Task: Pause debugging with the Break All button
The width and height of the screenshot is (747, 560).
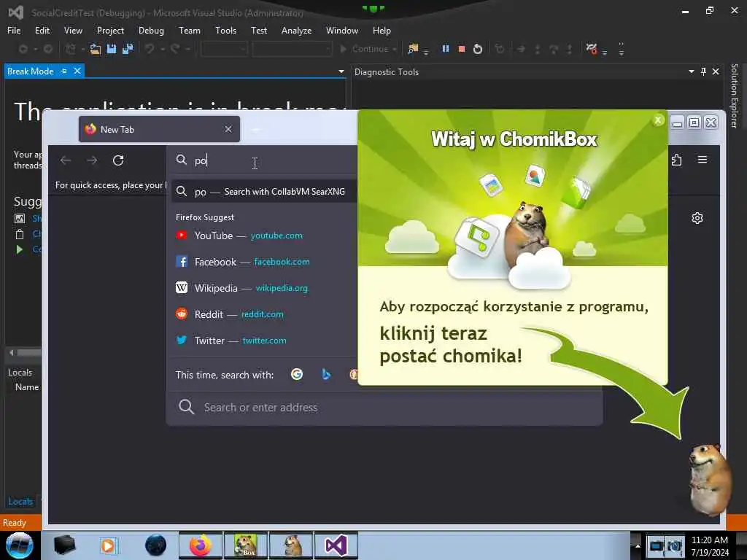Action: click(x=446, y=49)
